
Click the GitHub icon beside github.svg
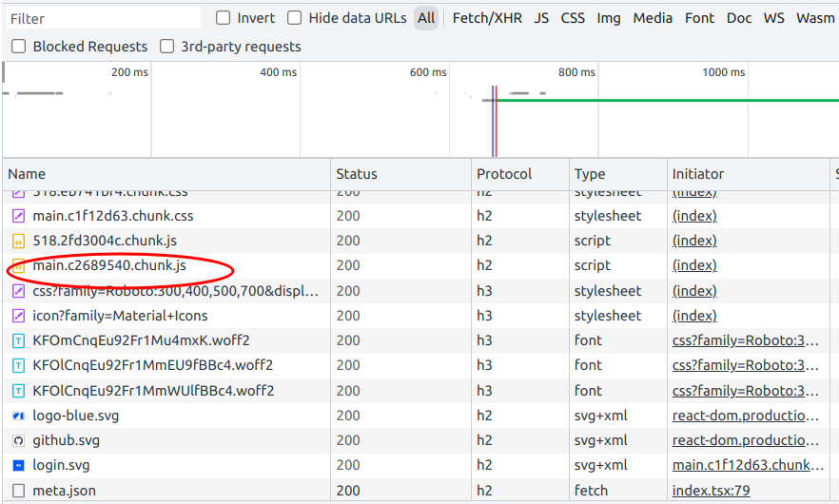pyautogui.click(x=18, y=440)
